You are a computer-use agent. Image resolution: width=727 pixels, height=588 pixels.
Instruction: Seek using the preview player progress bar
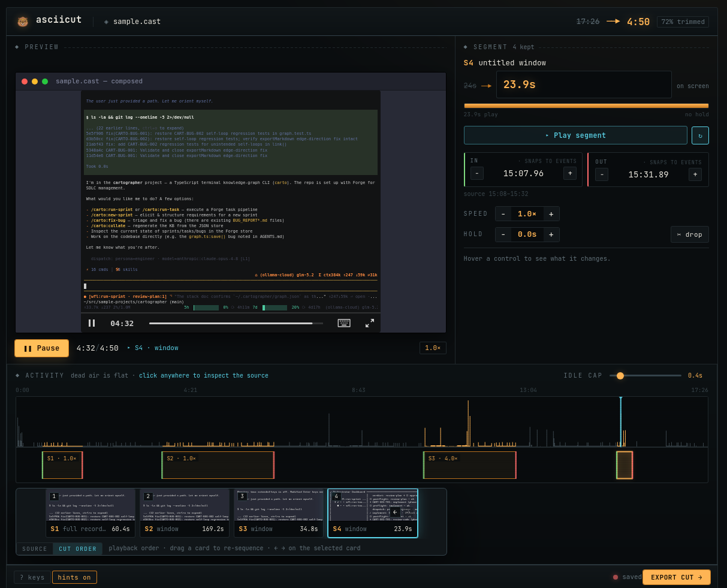236,323
